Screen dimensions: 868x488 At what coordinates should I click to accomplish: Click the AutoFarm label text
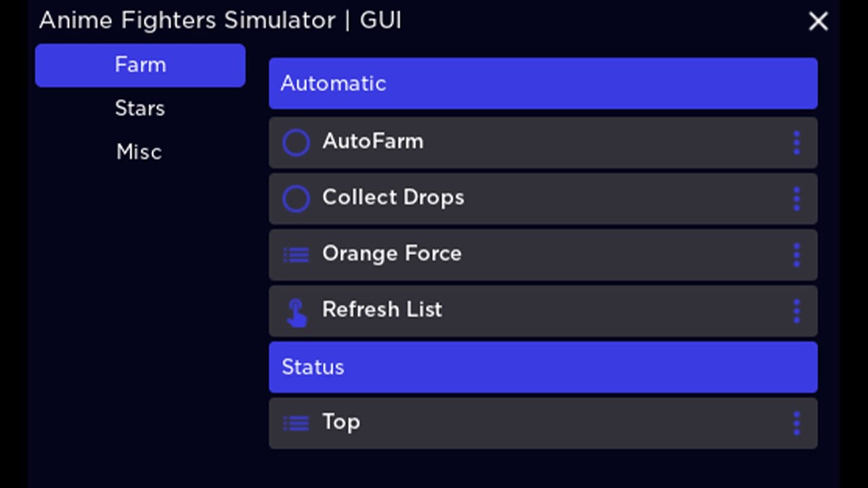pos(372,142)
